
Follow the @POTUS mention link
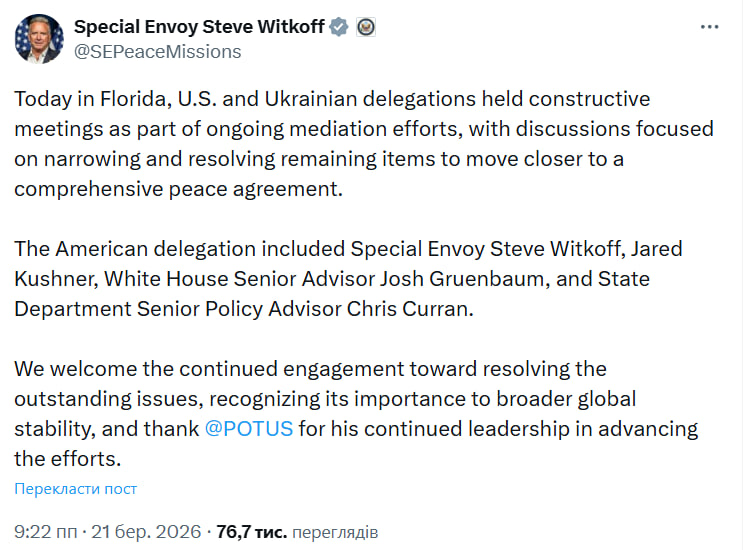point(248,429)
